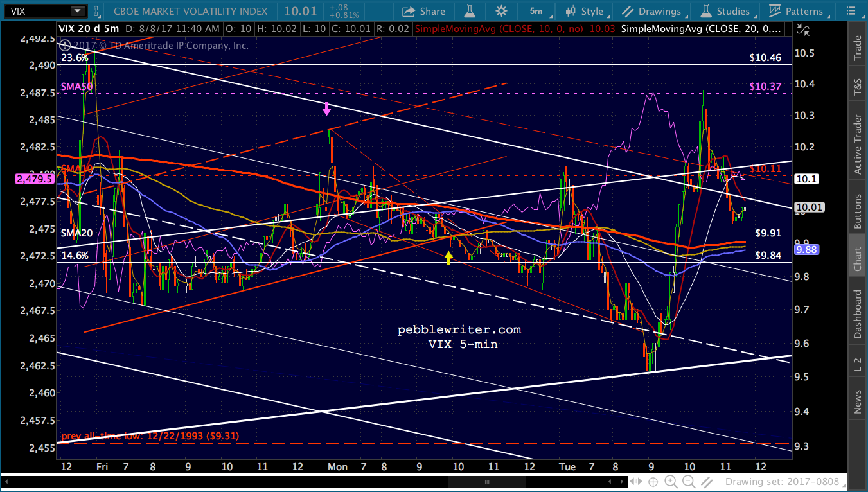Screen dimensions: 868x492
Task: Expand the VIX symbol dropdown
Action: (78, 11)
